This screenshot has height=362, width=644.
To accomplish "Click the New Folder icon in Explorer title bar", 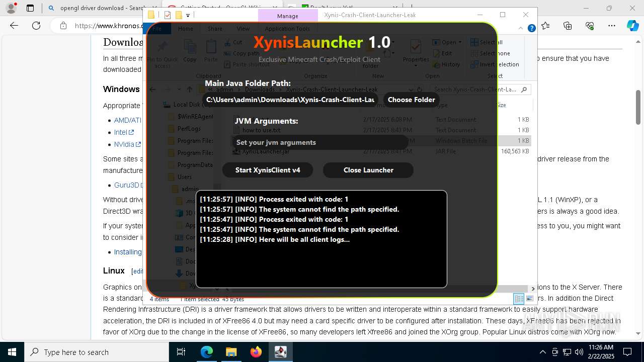I will click(x=178, y=15).
